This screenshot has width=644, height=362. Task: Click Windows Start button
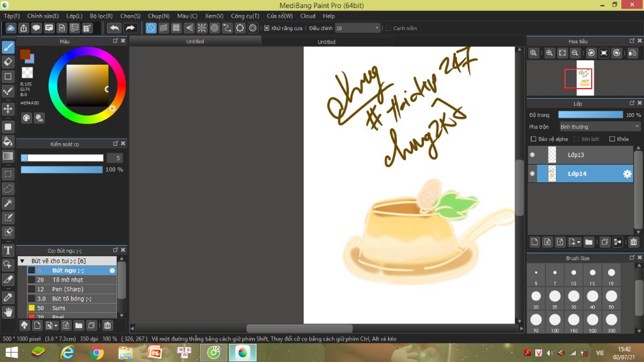pos(11,353)
